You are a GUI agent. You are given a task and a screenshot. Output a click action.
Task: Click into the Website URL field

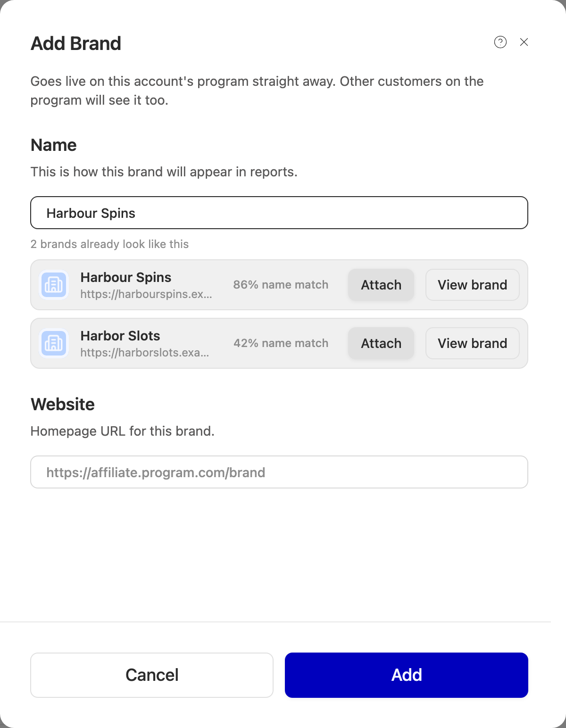click(279, 472)
